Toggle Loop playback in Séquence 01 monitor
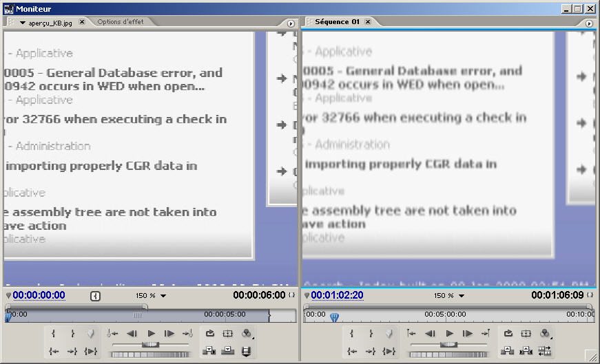The height and width of the screenshot is (364, 600). pos(508,334)
